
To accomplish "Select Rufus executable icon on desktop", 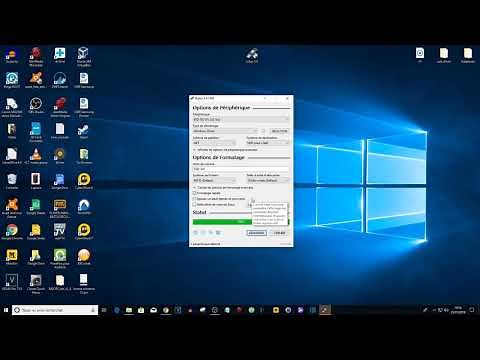I will [252, 56].
